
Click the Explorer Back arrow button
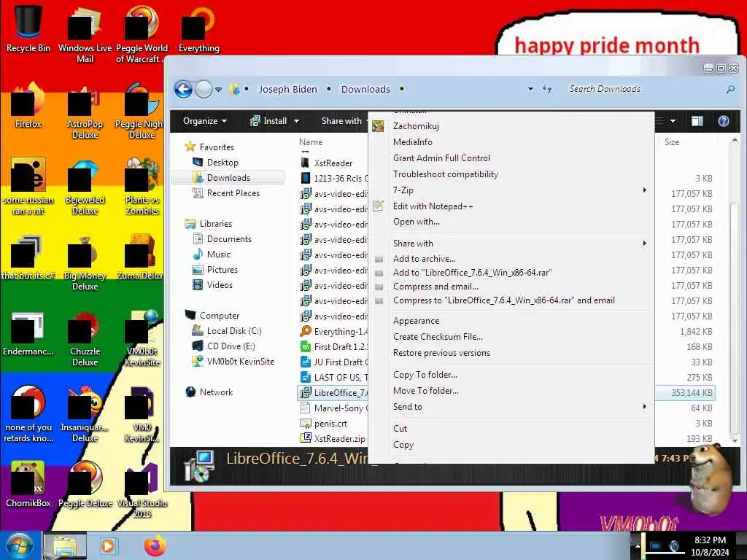click(183, 89)
